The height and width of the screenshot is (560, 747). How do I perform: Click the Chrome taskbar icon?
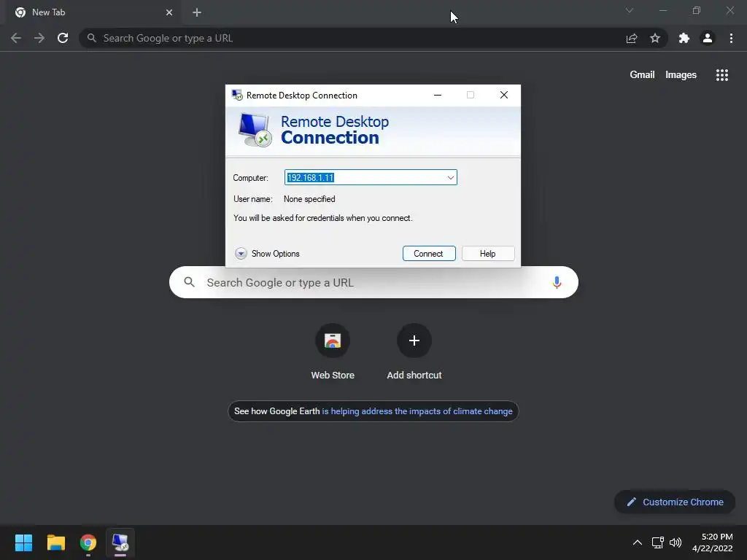coord(88,542)
